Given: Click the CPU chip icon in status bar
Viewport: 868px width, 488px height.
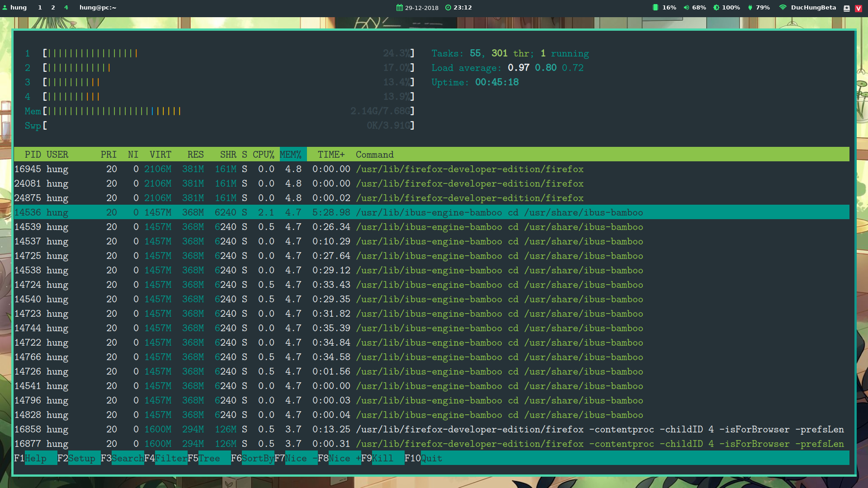Looking at the screenshot, I should (x=655, y=7).
